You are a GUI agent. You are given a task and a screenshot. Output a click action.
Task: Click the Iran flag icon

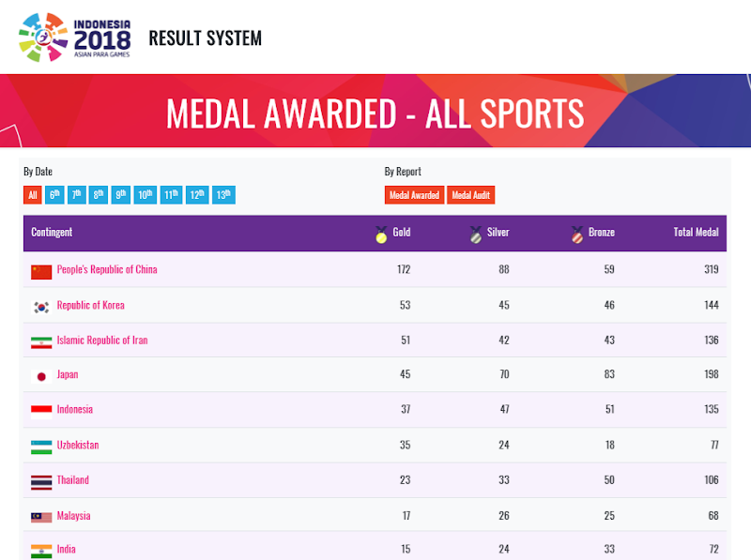pyautogui.click(x=41, y=342)
